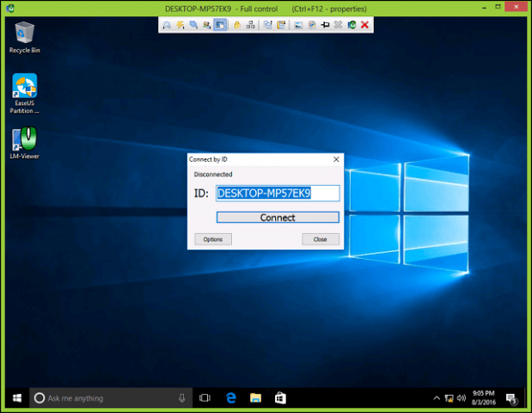Viewport: 532px width, 413px height.
Task: Select the LM-Viewer desktop shortcut
Action: (24, 143)
